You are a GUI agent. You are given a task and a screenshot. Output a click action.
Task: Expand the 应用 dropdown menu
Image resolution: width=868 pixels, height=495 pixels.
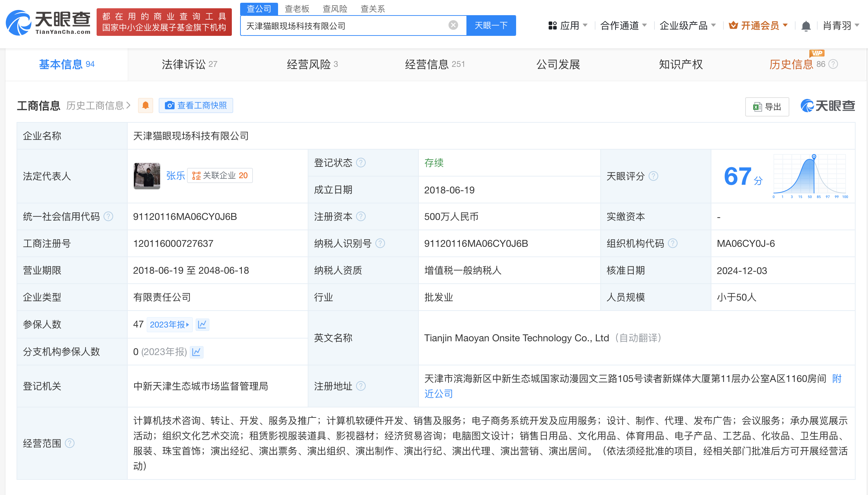coord(568,26)
